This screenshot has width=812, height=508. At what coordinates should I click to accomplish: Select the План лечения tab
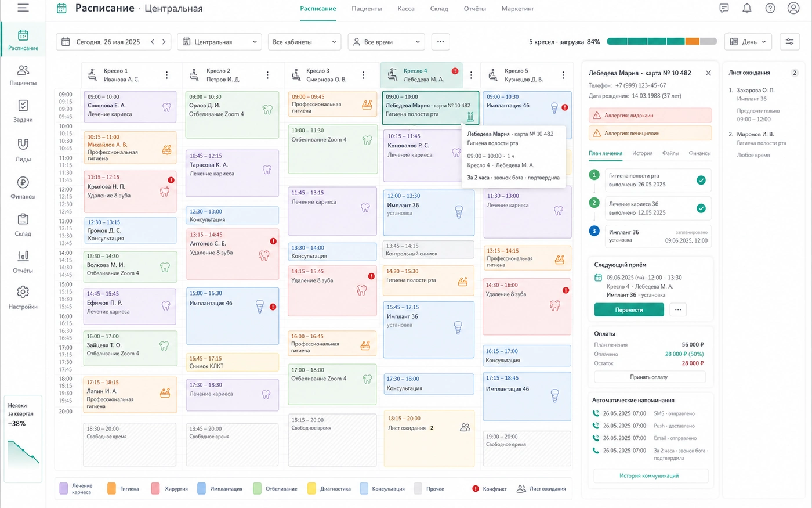tap(606, 153)
